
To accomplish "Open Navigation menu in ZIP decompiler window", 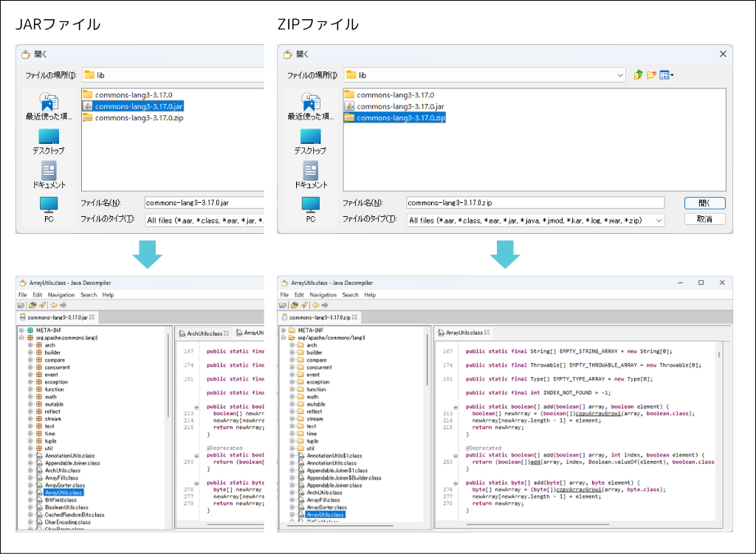I will 324,294.
